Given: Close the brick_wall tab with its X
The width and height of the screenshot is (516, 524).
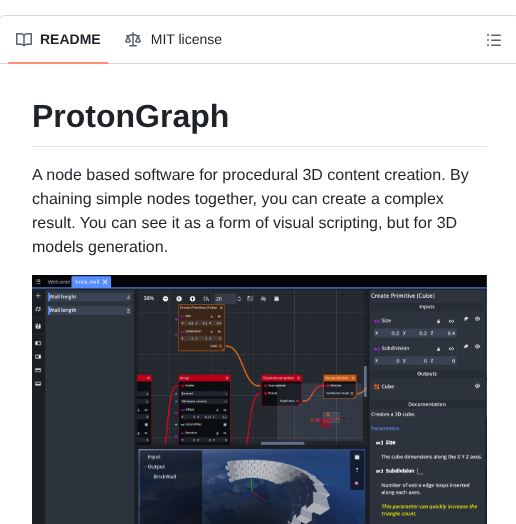Looking at the screenshot, I should click(x=105, y=282).
